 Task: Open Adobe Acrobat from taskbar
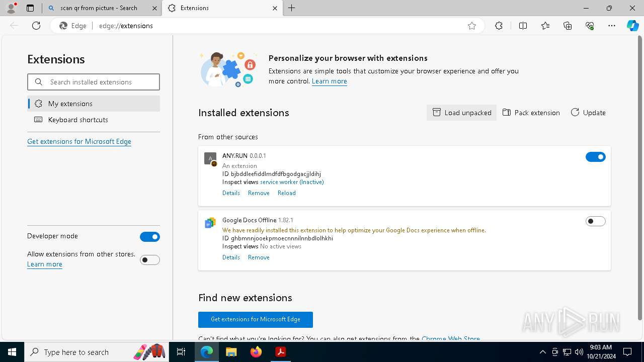coord(281,352)
